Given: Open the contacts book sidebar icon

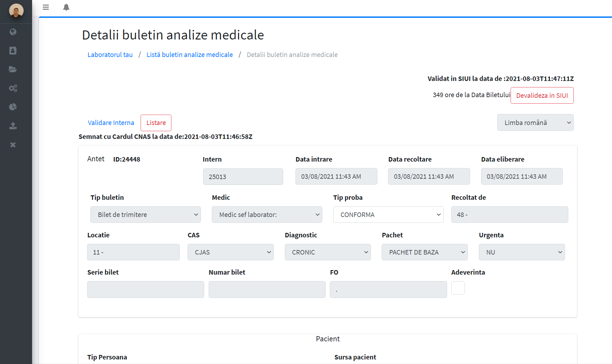Looking at the screenshot, I should click(13, 51).
